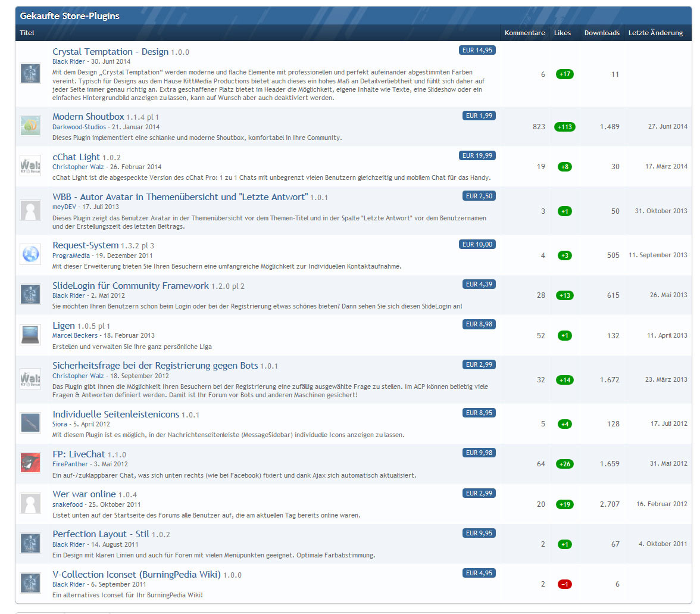Screen dimensions: 700x614
Task: Click the Crystal Temptation plugin icon
Action: [30, 74]
